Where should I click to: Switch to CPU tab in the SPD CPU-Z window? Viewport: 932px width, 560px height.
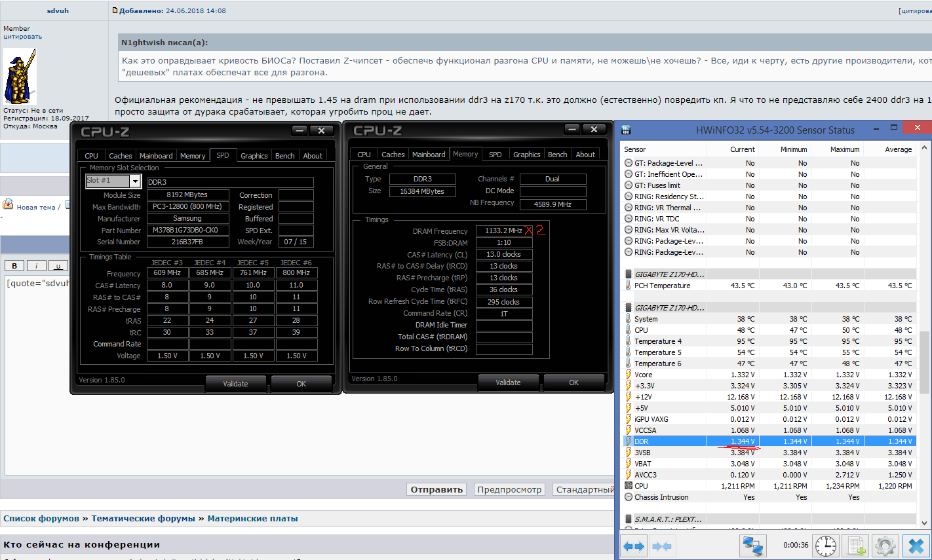[92, 156]
